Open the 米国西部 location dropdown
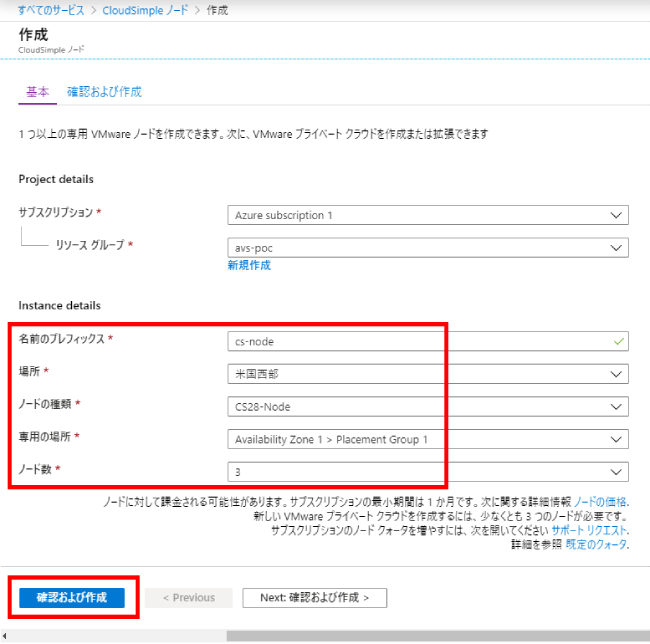 click(428, 374)
